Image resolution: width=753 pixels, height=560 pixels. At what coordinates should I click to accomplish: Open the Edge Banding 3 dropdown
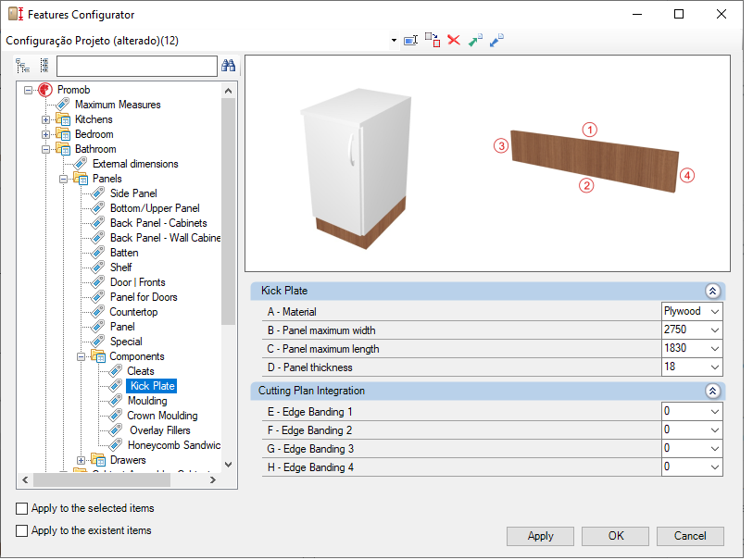(x=715, y=449)
